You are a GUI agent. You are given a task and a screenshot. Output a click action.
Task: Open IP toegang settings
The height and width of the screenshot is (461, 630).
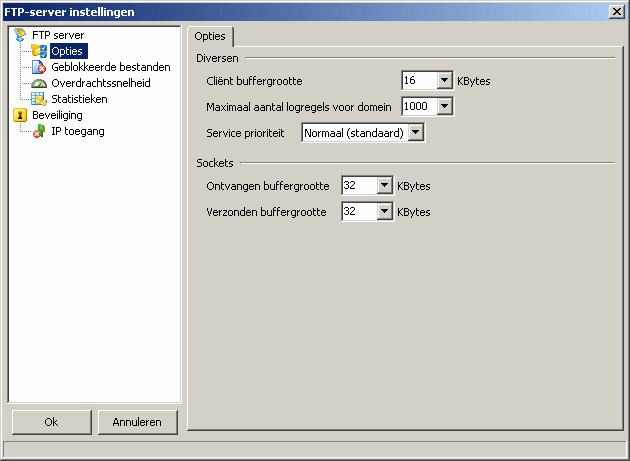(78, 131)
